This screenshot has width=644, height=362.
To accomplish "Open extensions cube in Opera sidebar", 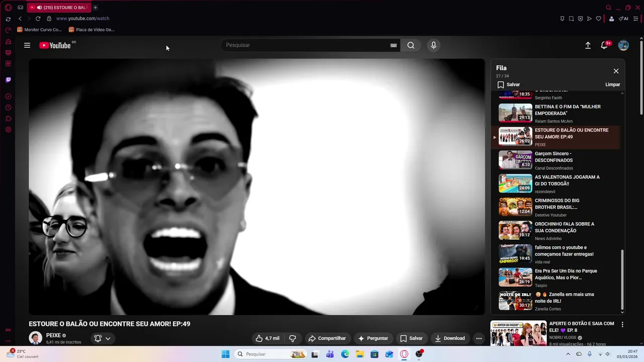I will [8, 119].
